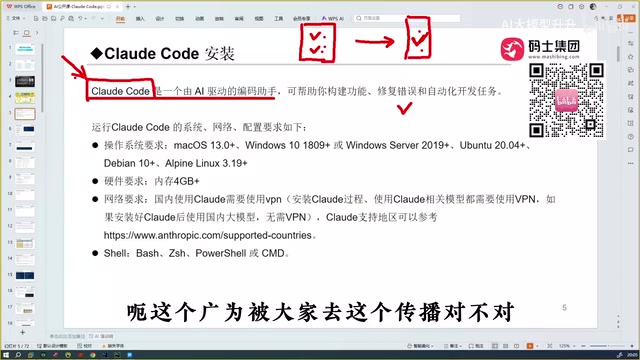This screenshot has width=640, height=360.
Task: Click the save icon in quick toolbar
Action: tap(53, 18)
